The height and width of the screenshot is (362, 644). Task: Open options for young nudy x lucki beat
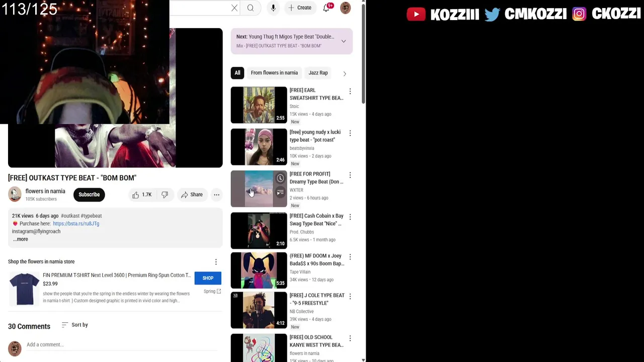[350, 133]
